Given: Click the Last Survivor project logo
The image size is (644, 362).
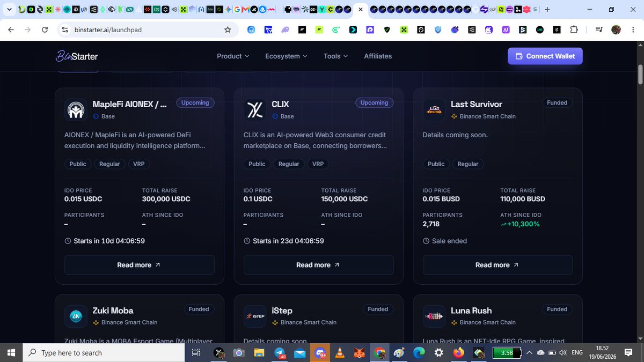Looking at the screenshot, I should tap(434, 109).
